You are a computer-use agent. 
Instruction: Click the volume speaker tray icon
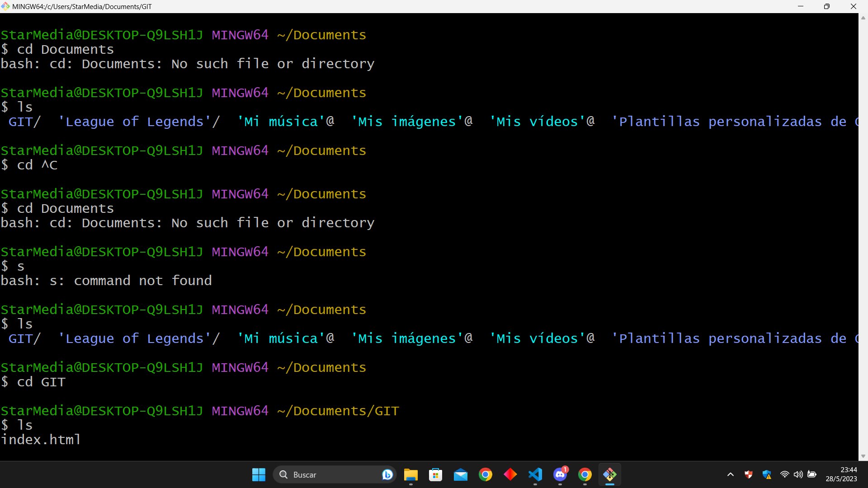coord(798,474)
